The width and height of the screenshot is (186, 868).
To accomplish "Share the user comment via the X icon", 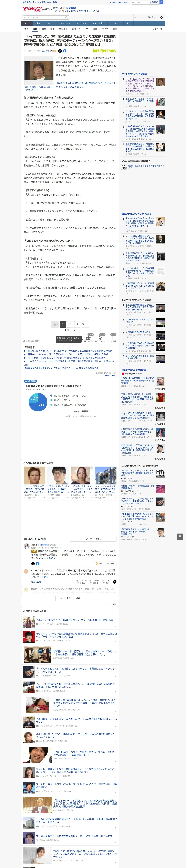I will [115, 582].
